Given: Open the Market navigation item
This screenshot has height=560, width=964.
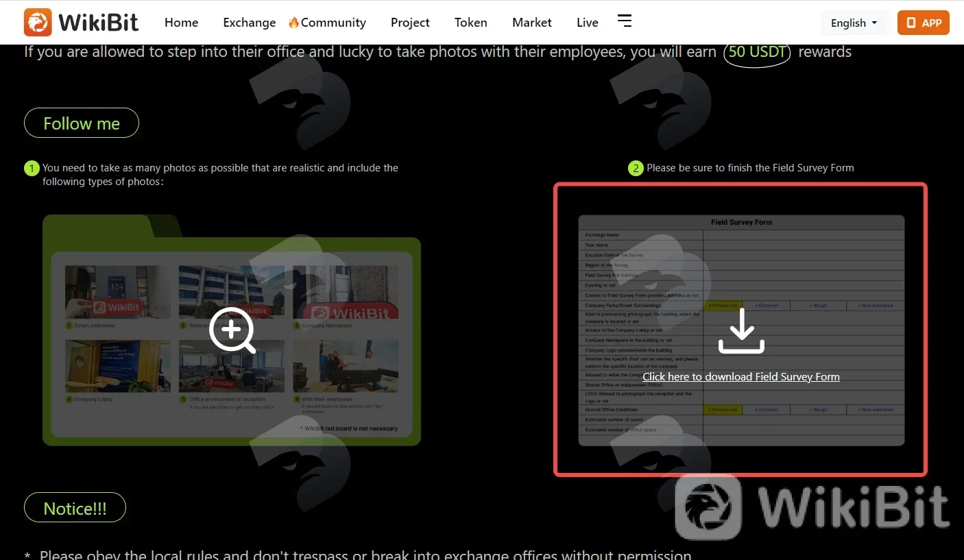Looking at the screenshot, I should tap(531, 23).
